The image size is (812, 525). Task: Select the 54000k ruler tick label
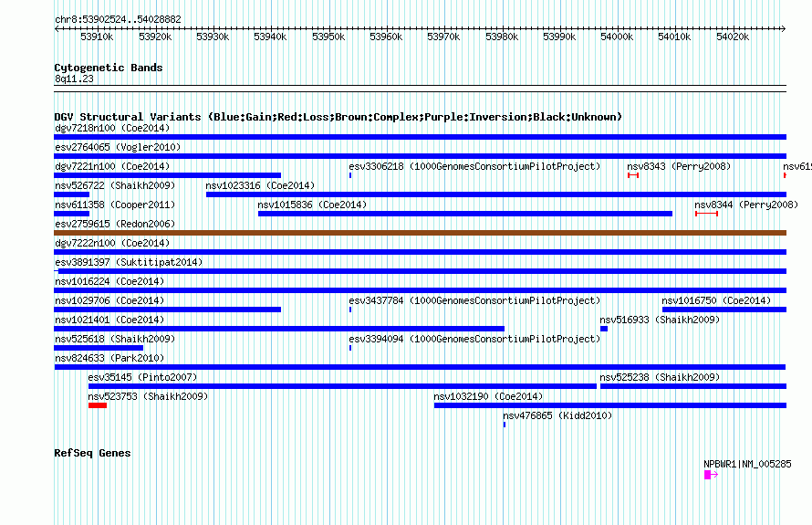[617, 37]
